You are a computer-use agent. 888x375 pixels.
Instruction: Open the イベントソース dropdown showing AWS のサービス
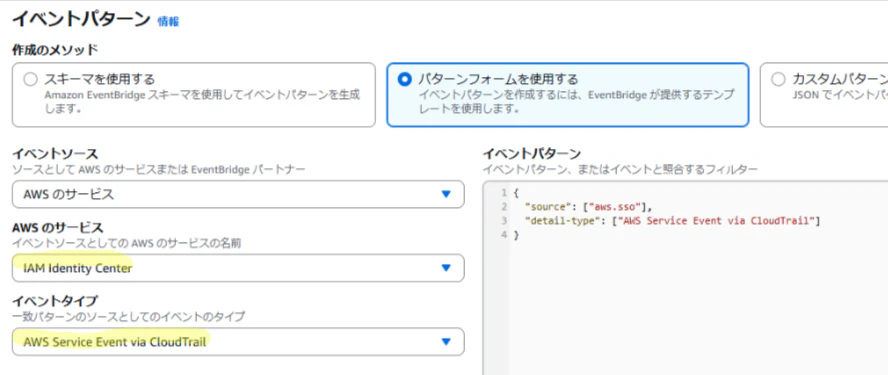click(238, 194)
